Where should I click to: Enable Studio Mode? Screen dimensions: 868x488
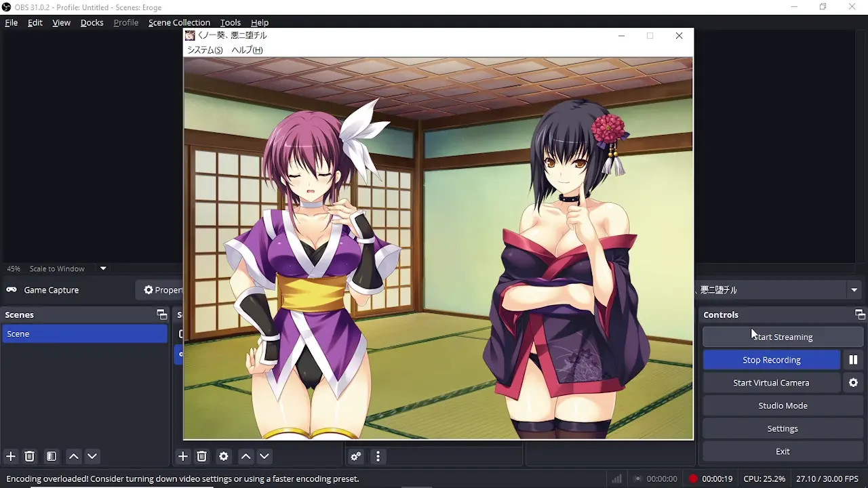coord(783,406)
